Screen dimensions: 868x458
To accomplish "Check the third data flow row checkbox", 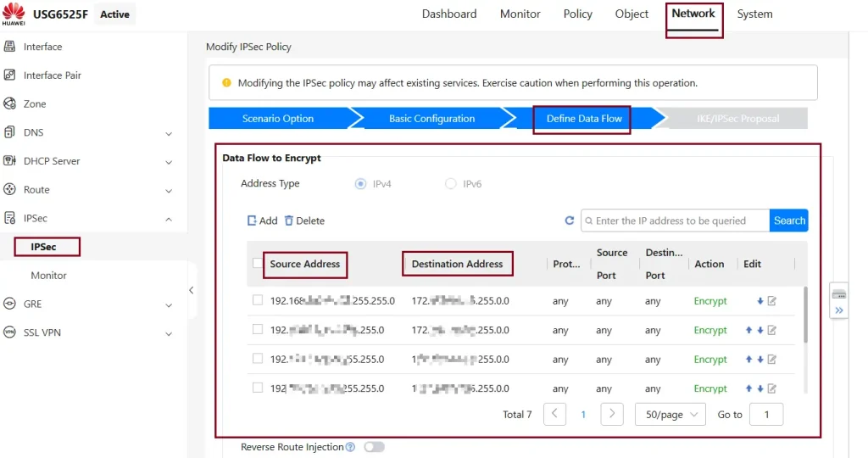I will [x=258, y=358].
